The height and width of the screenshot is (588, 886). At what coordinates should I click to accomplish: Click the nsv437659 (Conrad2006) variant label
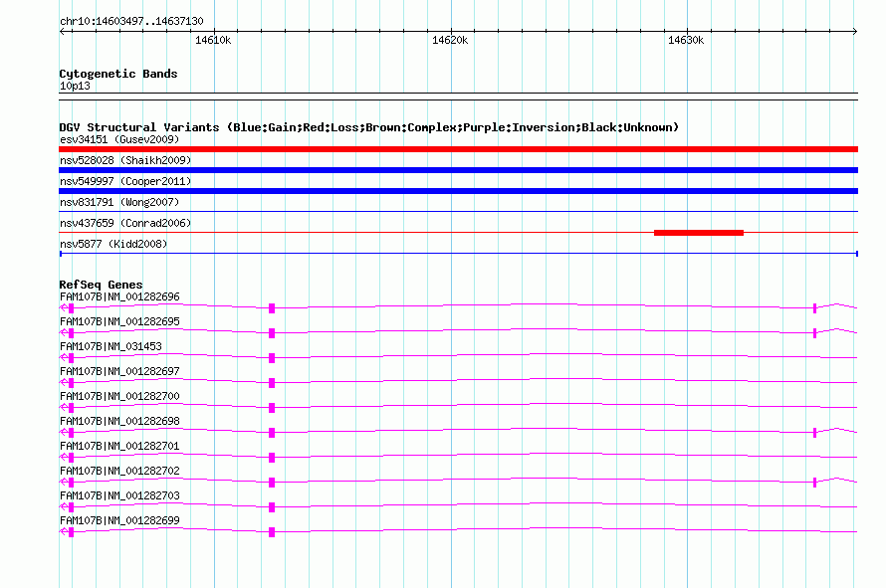(x=125, y=223)
